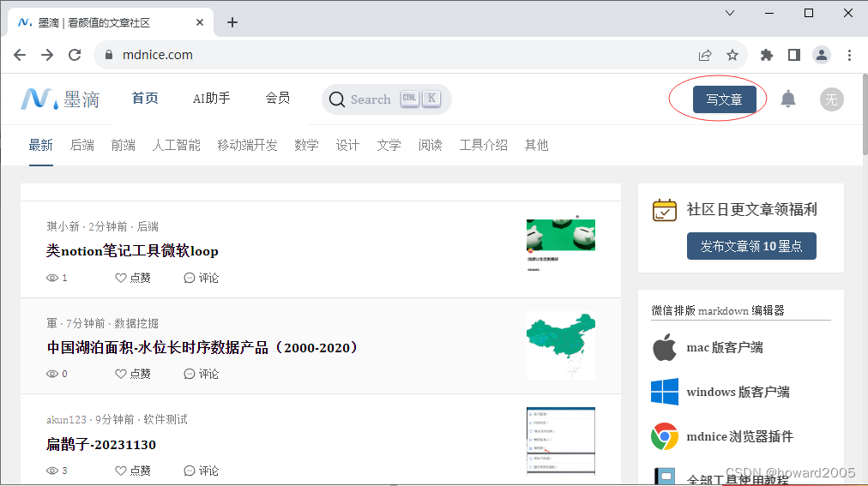Like the 中国湖泊面积 article
Viewport: 868px width, 486px height.
133,374
